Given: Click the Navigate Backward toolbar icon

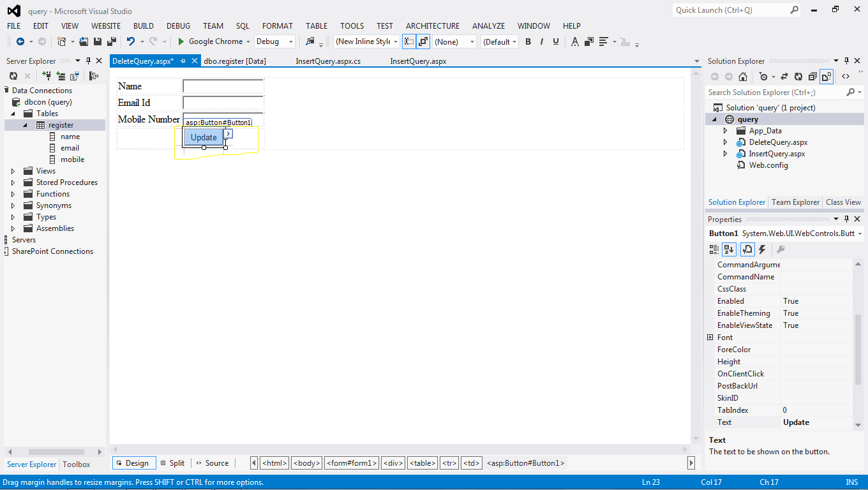Looking at the screenshot, I should (20, 41).
